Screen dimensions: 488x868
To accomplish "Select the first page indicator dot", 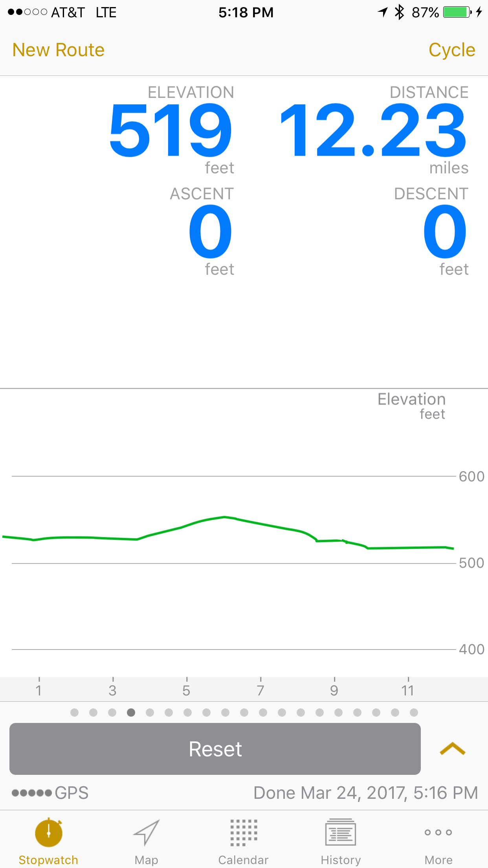I will tap(75, 712).
